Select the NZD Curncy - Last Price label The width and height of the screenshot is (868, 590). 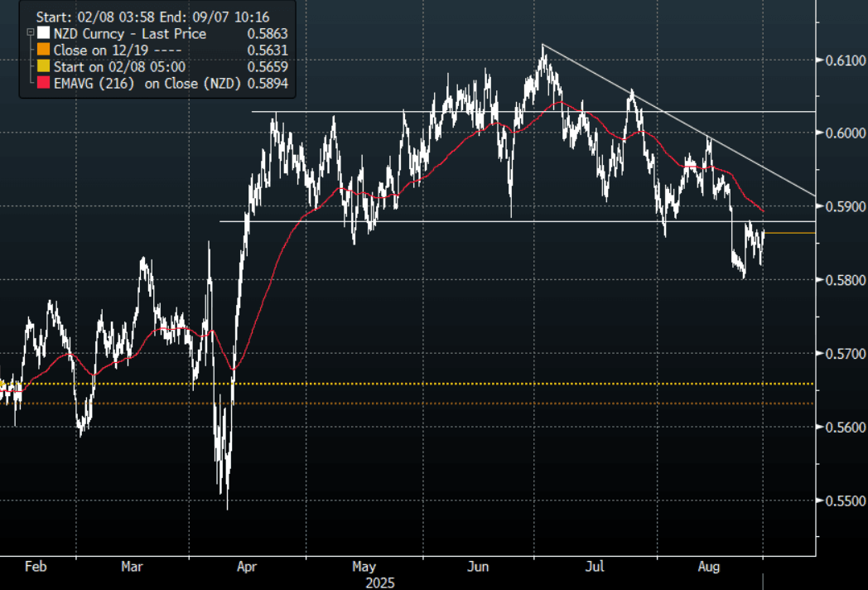tap(129, 34)
